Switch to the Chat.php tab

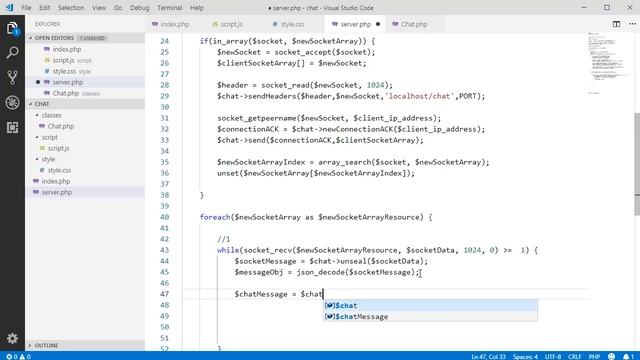(414, 24)
